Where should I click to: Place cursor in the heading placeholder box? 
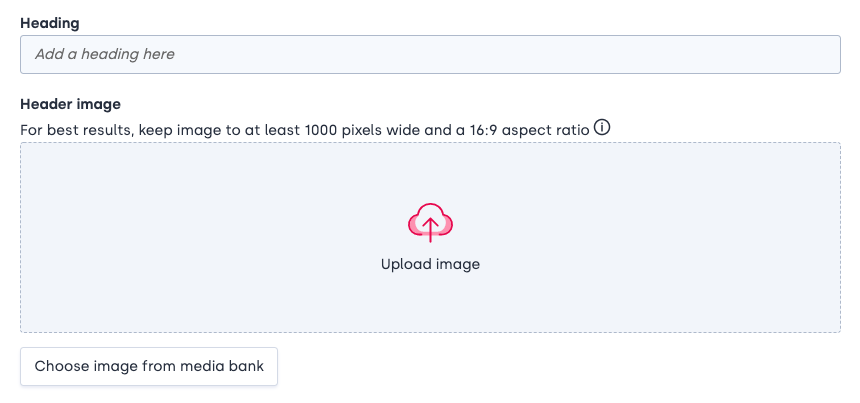click(x=431, y=54)
